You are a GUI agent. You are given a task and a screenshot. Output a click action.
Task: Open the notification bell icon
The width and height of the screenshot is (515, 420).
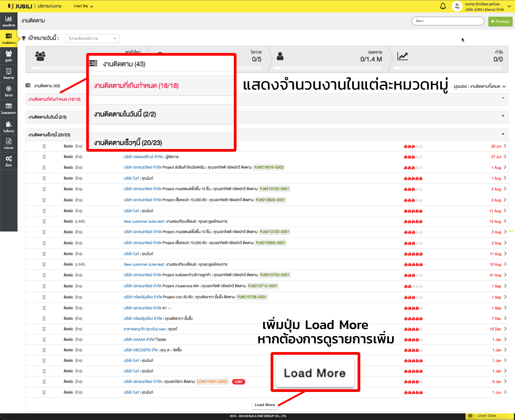point(443,6)
